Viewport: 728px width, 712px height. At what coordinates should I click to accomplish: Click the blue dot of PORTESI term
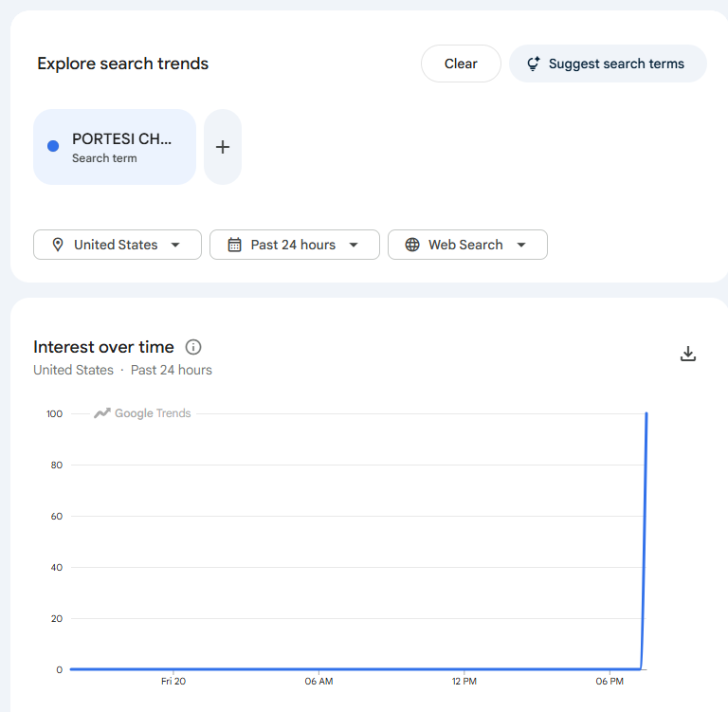pyautogui.click(x=53, y=146)
